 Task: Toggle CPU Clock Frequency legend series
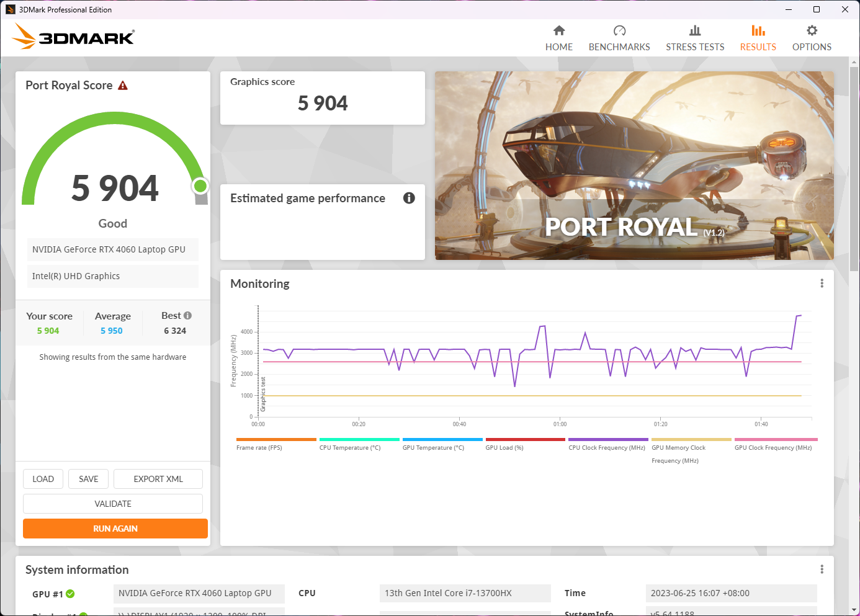[607, 447]
